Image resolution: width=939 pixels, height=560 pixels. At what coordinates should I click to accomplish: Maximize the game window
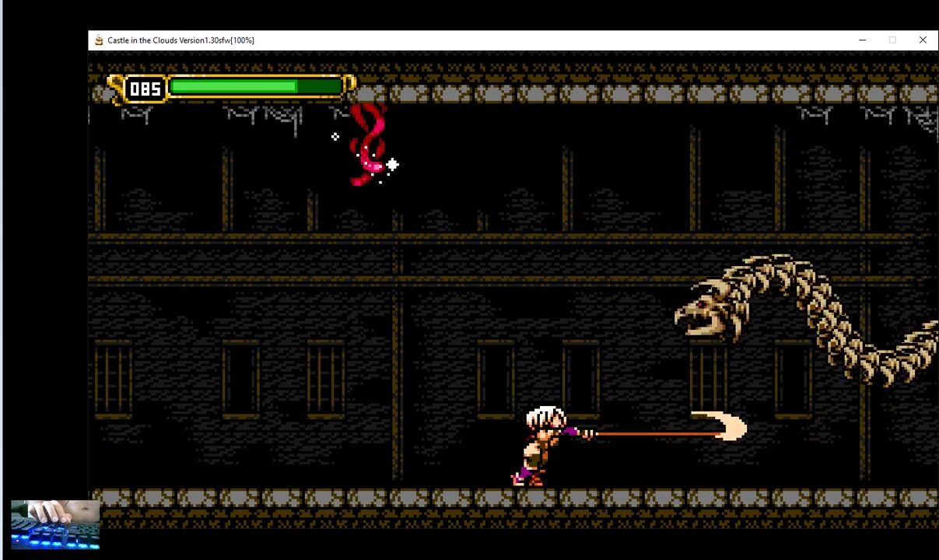[x=892, y=40]
